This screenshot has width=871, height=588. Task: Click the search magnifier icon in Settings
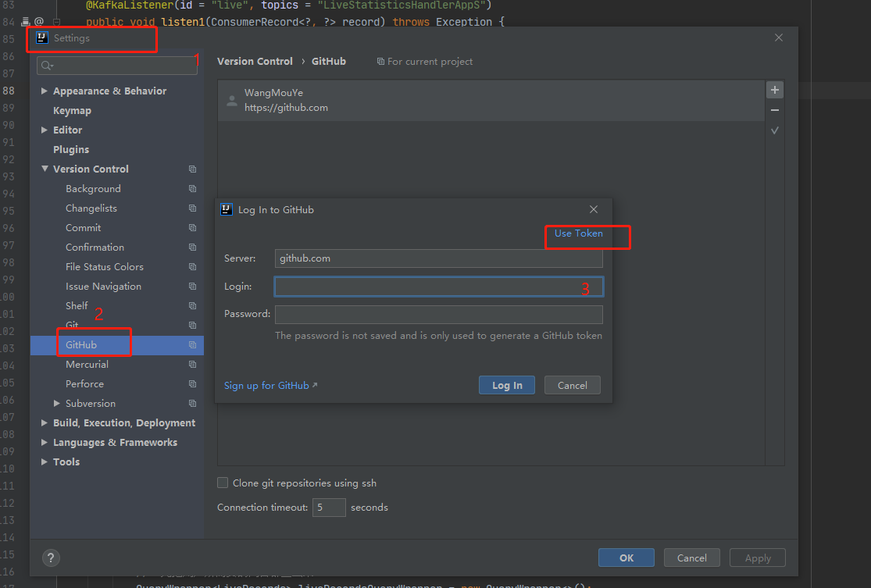[x=47, y=66]
